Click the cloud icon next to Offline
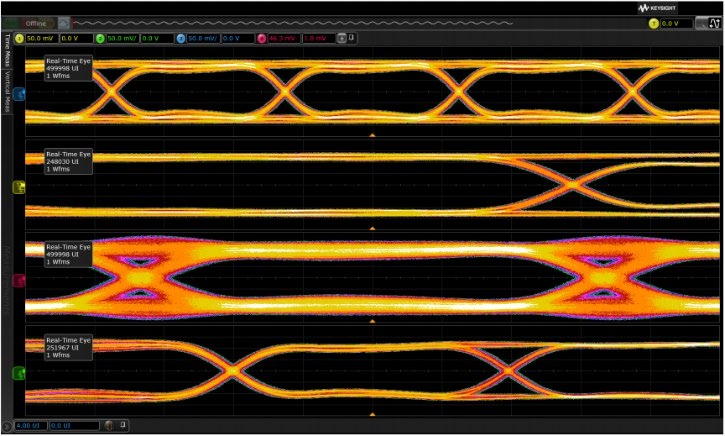 coord(64,23)
